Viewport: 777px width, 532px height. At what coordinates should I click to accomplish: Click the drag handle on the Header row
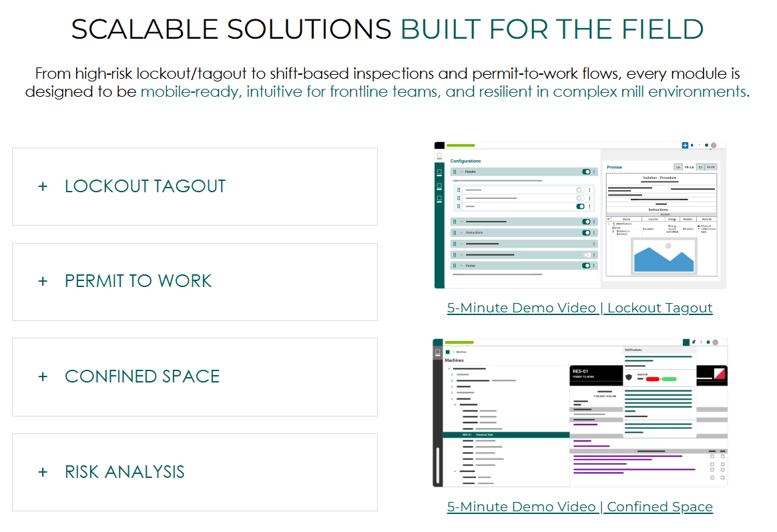[x=455, y=172]
